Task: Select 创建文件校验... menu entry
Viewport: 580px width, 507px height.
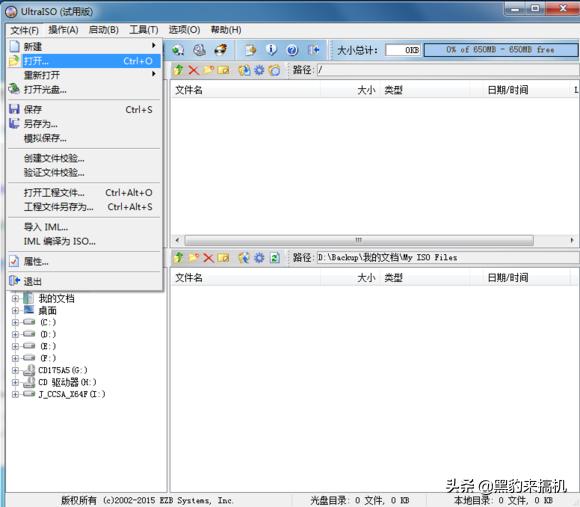Action: (84, 158)
